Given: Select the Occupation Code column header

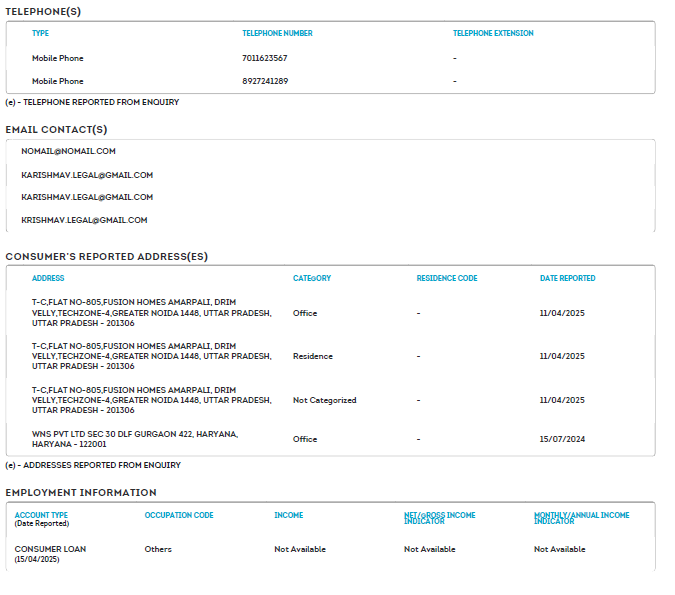Looking at the screenshot, I should pos(179,515).
